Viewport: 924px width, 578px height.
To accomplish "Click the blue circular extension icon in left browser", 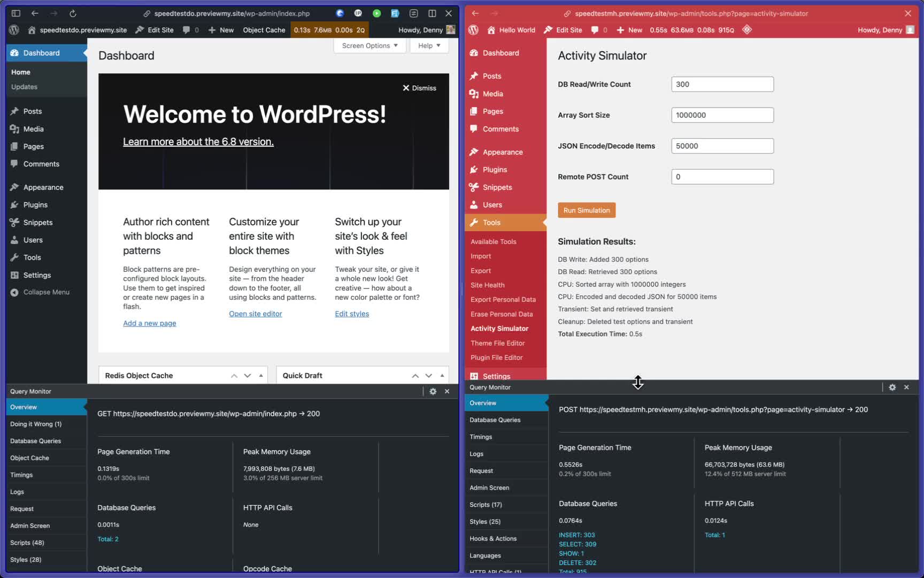I will pos(340,13).
